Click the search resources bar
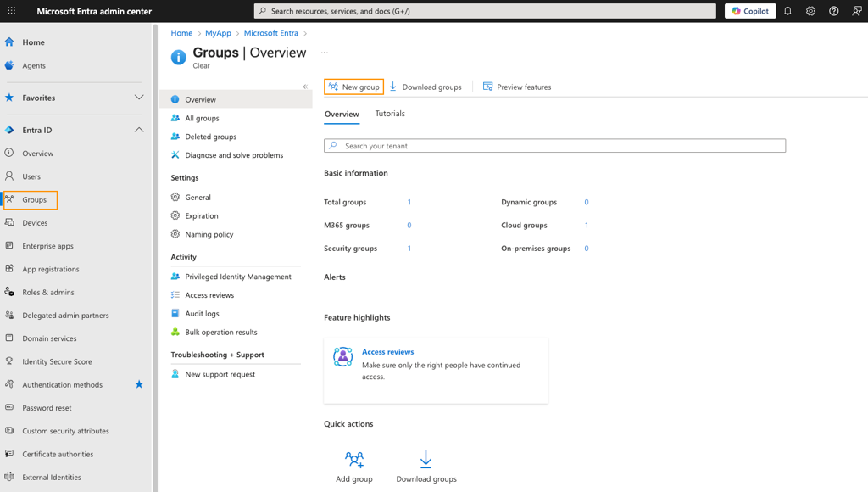 click(485, 11)
